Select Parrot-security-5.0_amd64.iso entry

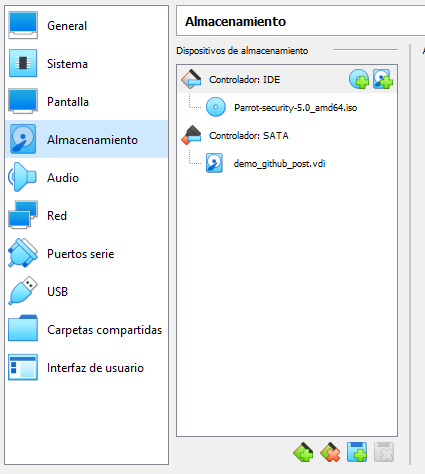pyautogui.click(x=295, y=108)
